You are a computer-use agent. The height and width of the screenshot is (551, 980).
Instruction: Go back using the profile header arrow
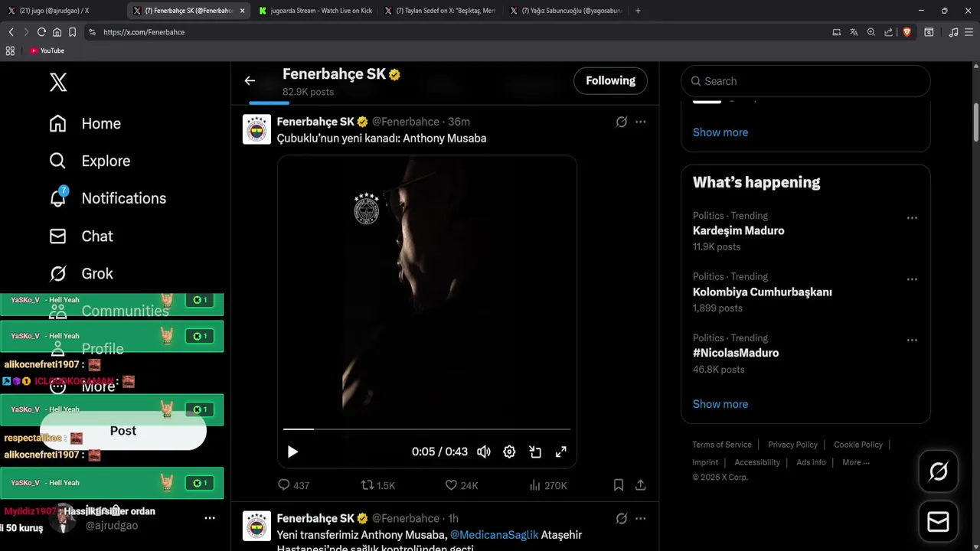pos(250,80)
